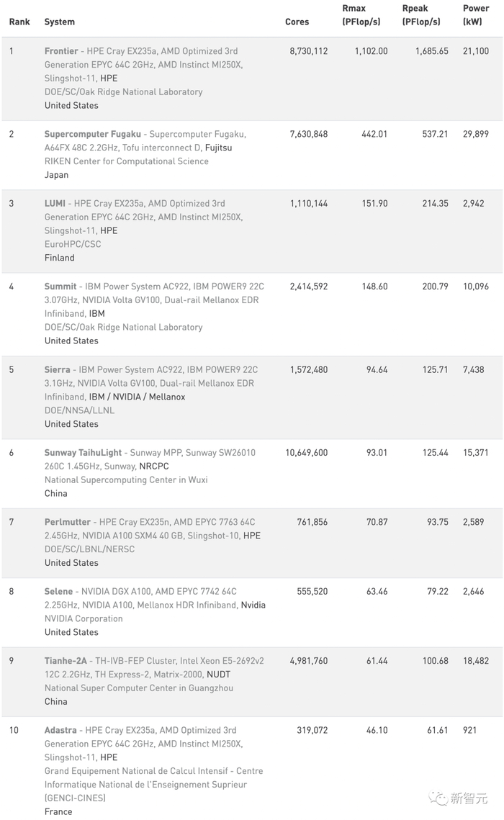Click the Power (kW) column header

pyautogui.click(x=476, y=15)
